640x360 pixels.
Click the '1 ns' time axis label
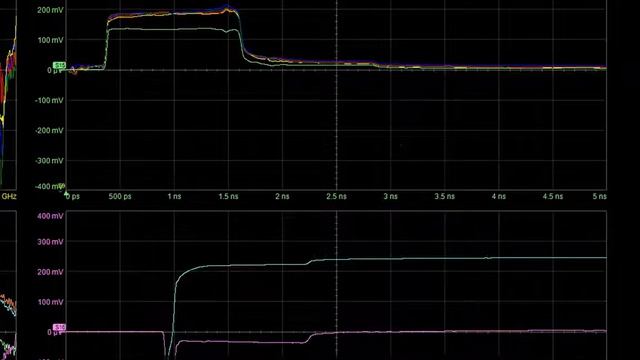pos(174,196)
